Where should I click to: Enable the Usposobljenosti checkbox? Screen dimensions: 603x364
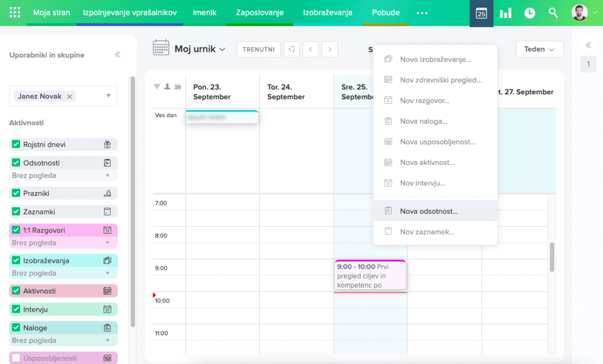(16, 358)
